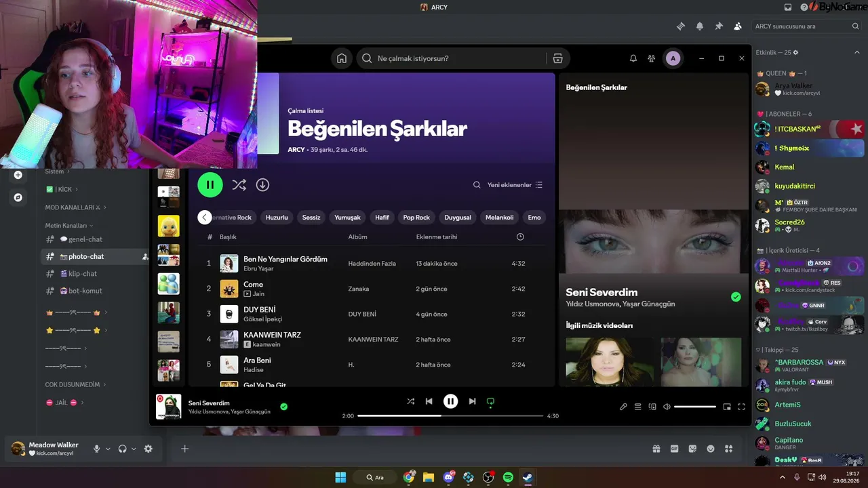
Task: Skip to next track in player bar
Action: [x=472, y=401]
